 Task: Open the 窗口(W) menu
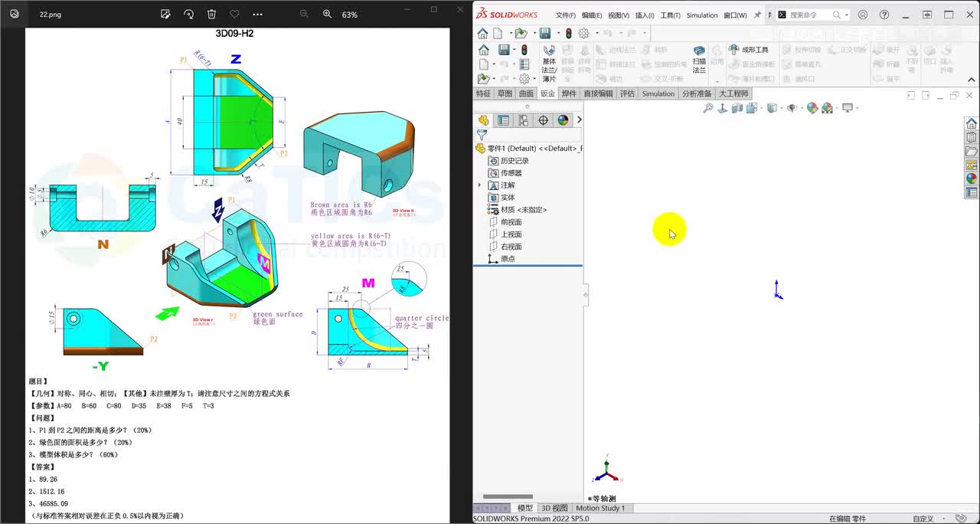735,15
